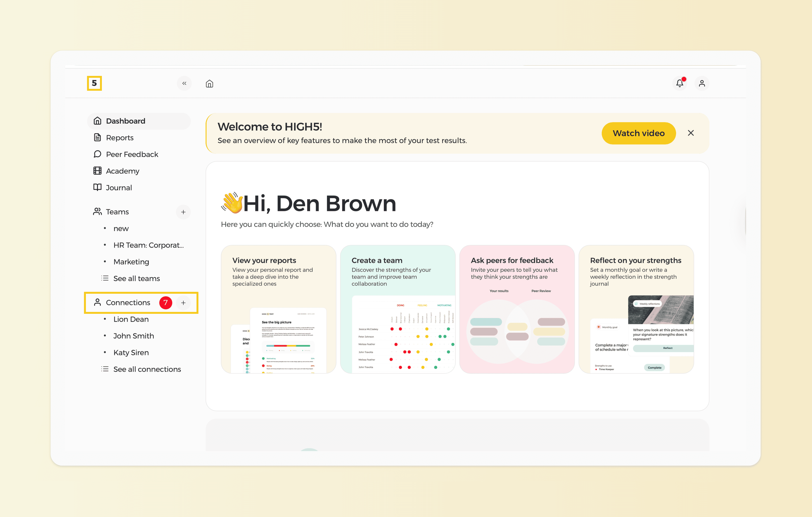Collapse the sidebar using the double-chevron
This screenshot has height=517, width=812.
tap(184, 83)
